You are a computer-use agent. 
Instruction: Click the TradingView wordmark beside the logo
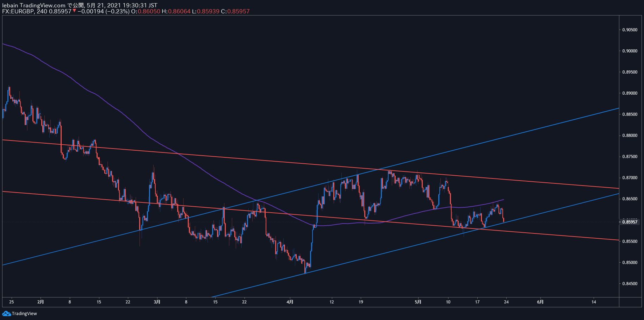(24, 314)
